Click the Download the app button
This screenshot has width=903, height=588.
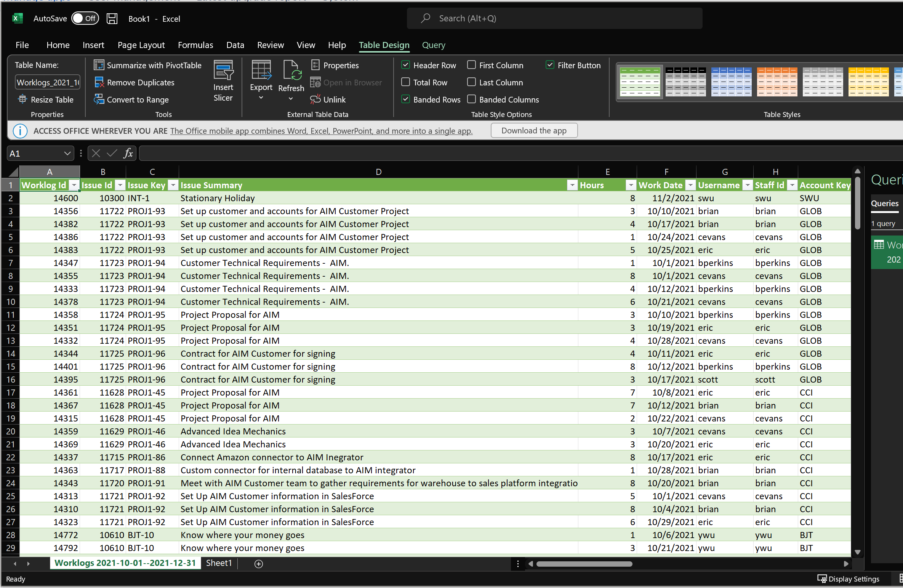(534, 131)
